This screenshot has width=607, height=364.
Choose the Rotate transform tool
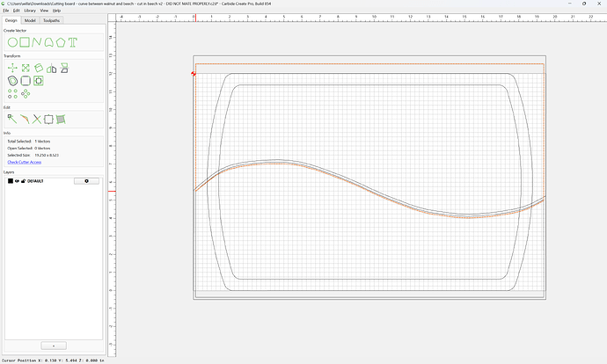(39, 68)
